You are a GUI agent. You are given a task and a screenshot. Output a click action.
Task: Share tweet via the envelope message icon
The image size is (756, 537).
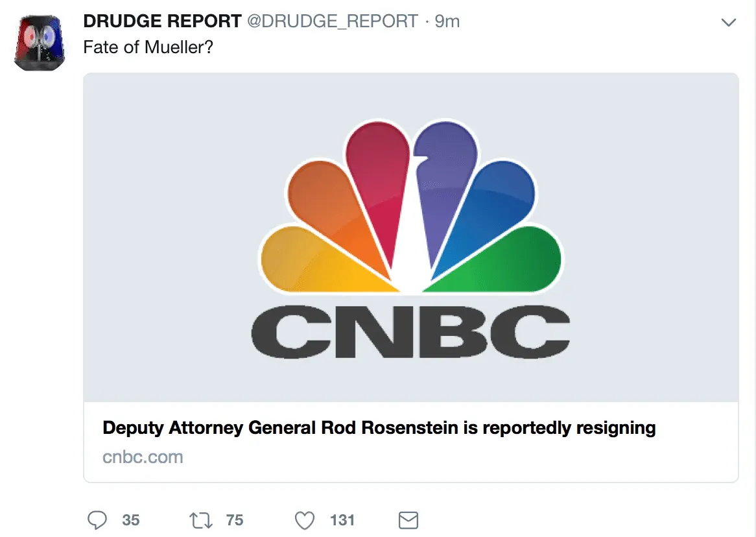407,520
